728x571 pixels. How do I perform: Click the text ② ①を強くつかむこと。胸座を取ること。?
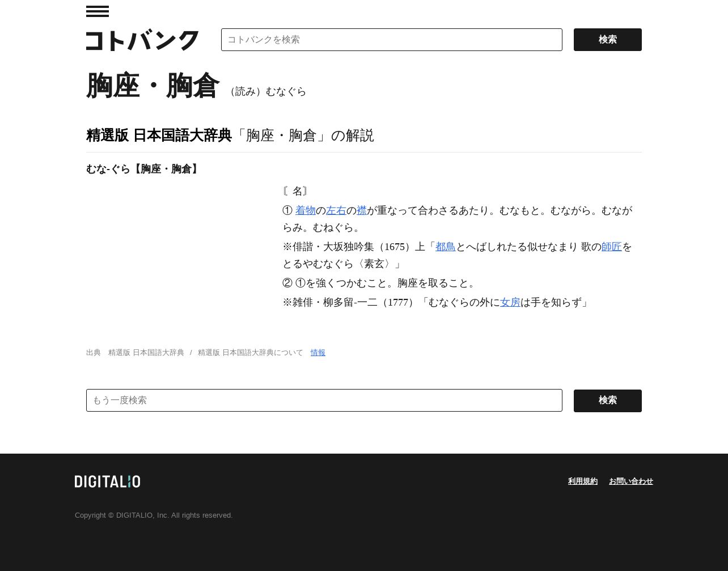(380, 283)
